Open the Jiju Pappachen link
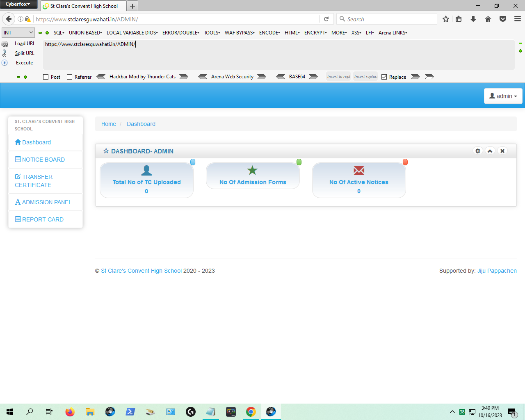 tap(497, 271)
